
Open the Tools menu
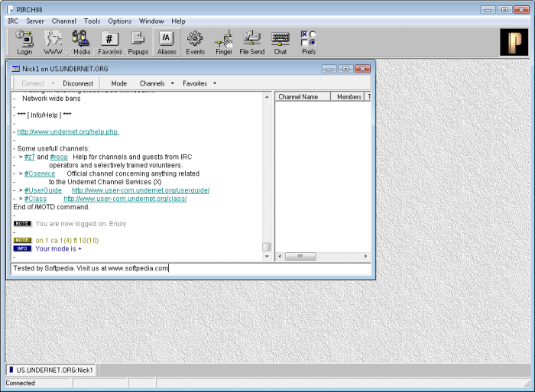click(92, 21)
